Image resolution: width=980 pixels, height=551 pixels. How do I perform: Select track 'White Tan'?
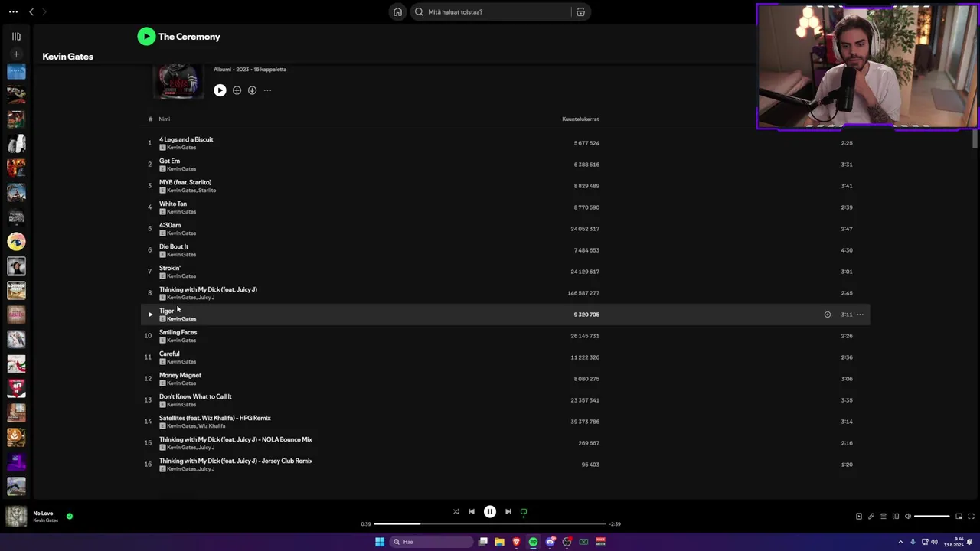pyautogui.click(x=173, y=204)
